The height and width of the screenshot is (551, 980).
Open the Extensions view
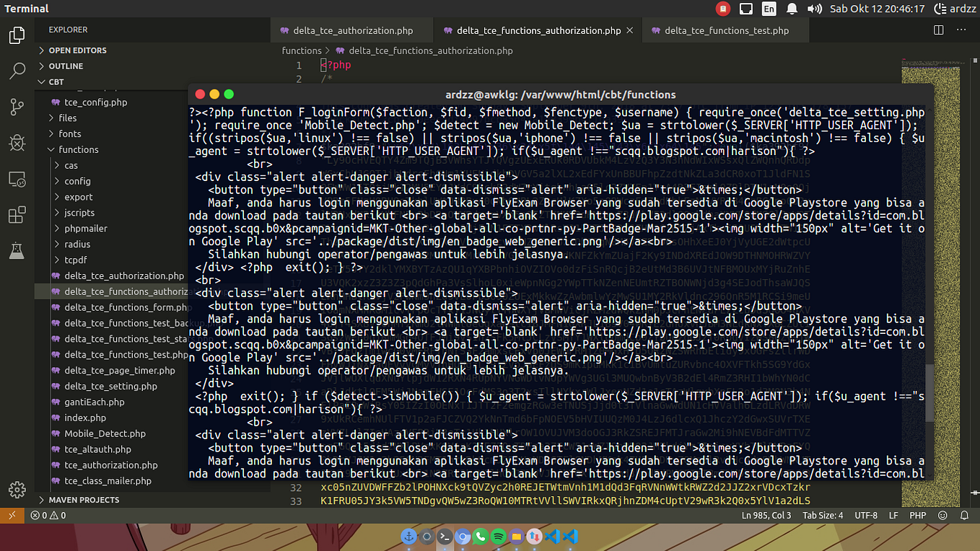[17, 215]
